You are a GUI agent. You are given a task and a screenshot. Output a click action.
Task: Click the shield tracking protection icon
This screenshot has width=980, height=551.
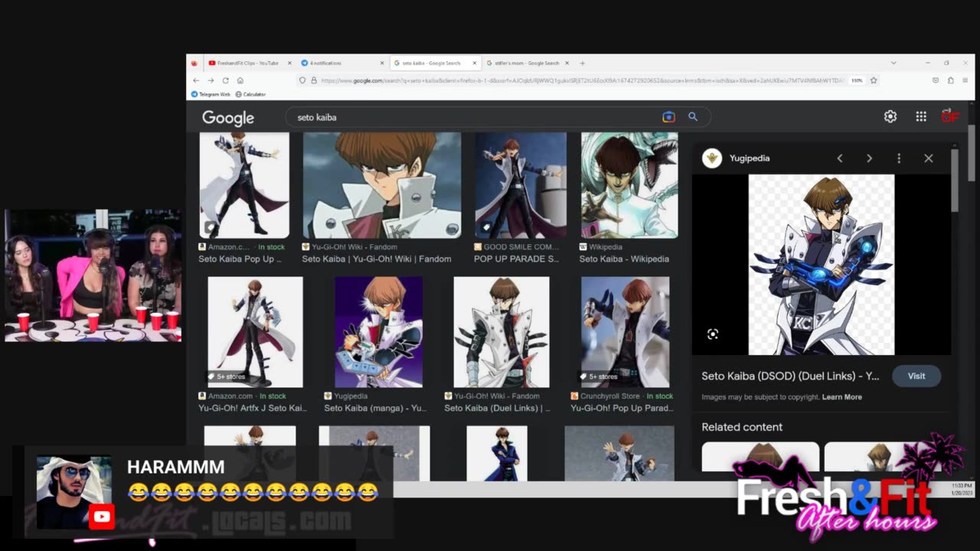click(x=302, y=80)
